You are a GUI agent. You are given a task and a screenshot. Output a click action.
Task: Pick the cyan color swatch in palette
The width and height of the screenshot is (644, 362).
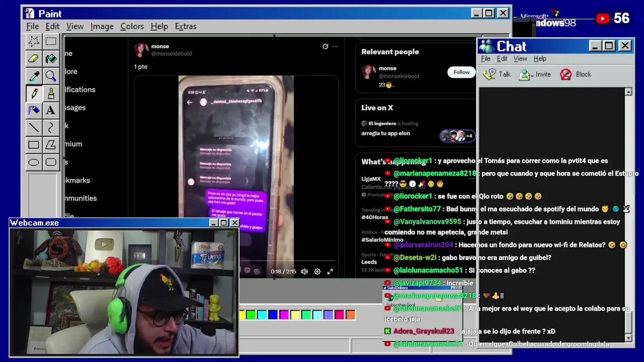[262, 315]
